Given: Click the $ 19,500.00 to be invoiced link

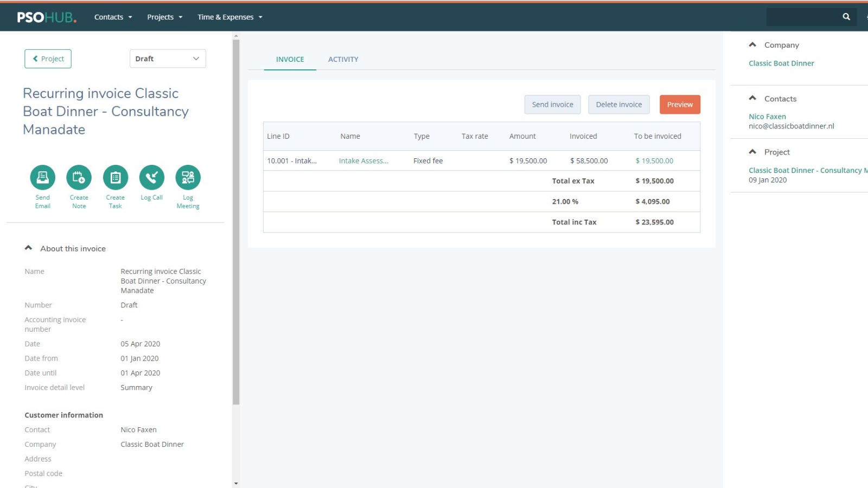Looking at the screenshot, I should coord(654,160).
